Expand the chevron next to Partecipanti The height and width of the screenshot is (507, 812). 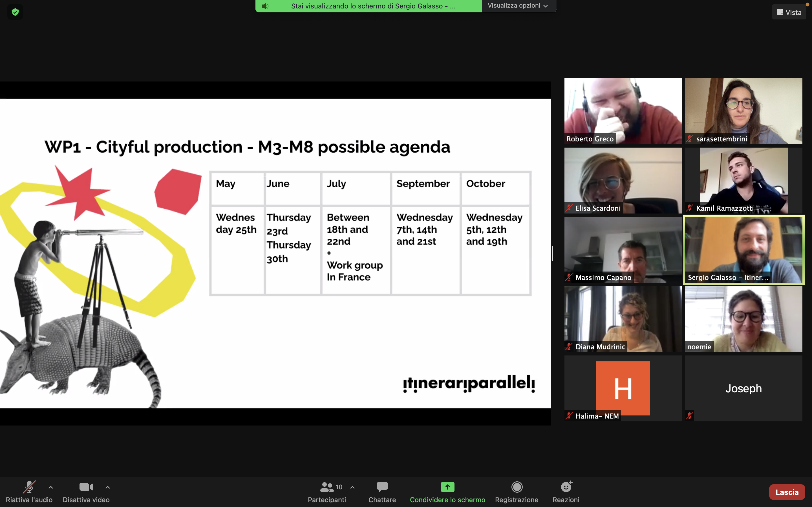[x=352, y=487]
